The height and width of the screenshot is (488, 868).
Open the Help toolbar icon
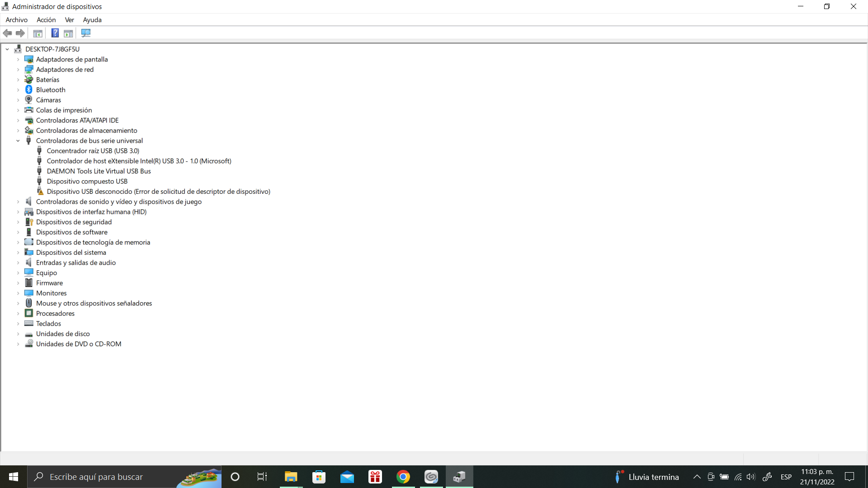click(x=55, y=33)
